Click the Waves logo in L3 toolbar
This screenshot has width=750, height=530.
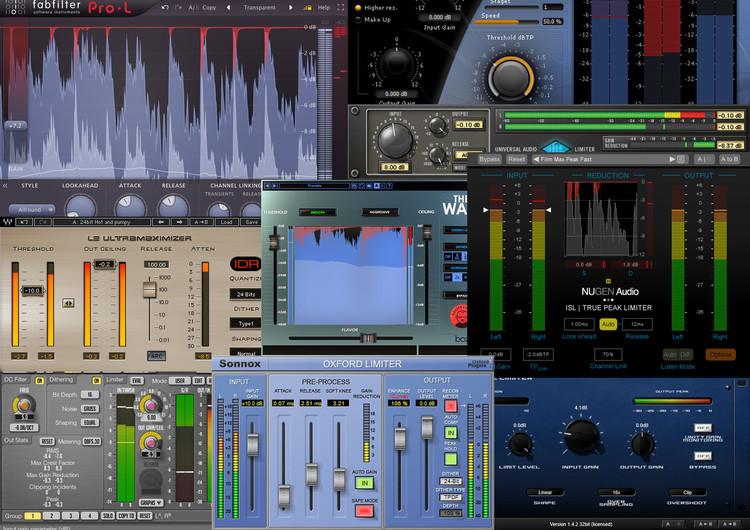coord(8,222)
